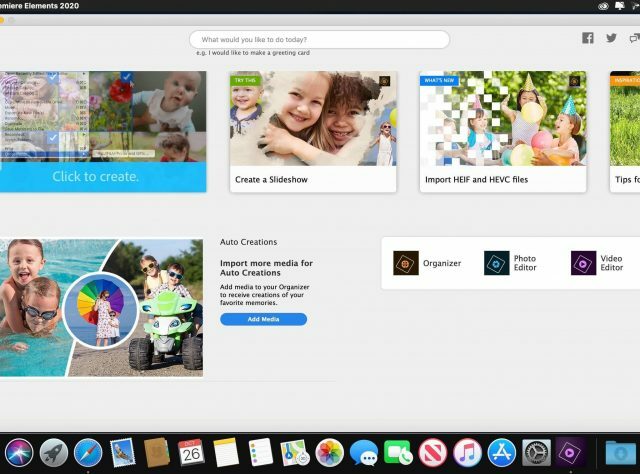
Task: Share via the Facebook icon
Action: 588,38
